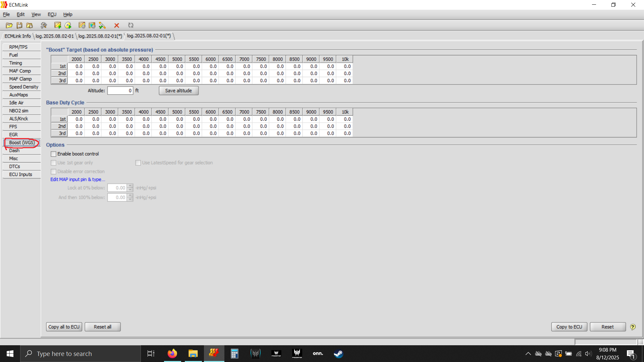
Task: Switch to the ECMLink Info tab
Action: pos(17,36)
